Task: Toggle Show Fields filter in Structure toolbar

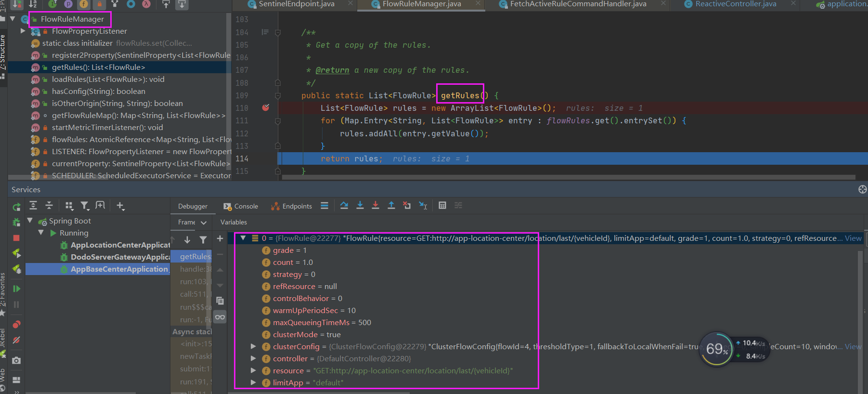Action: 84,4
